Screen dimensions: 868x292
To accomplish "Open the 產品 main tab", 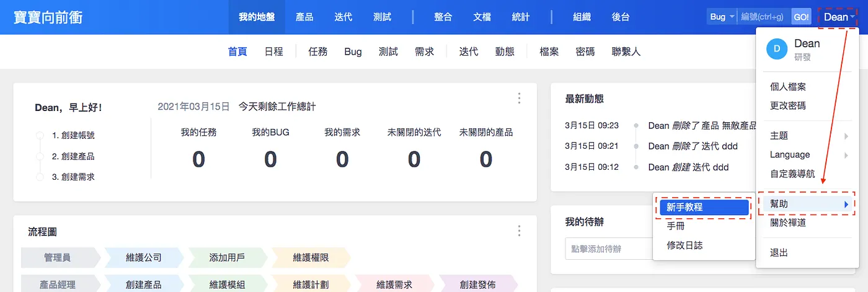I will pos(304,17).
